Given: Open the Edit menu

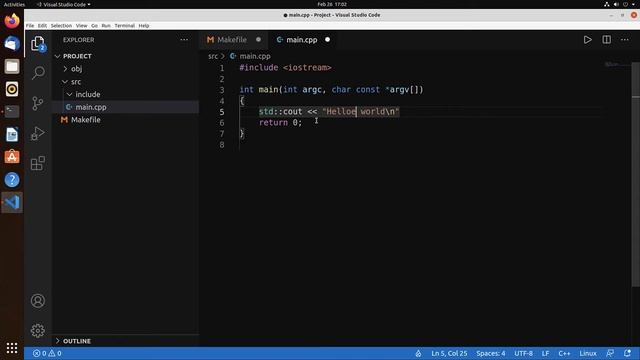Looking at the screenshot, I should pos(42,25).
